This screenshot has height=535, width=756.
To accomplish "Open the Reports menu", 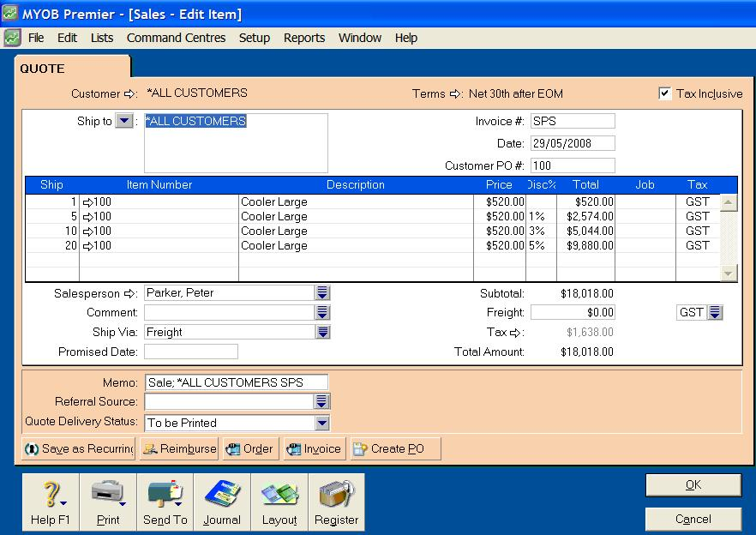I will 304,38.
